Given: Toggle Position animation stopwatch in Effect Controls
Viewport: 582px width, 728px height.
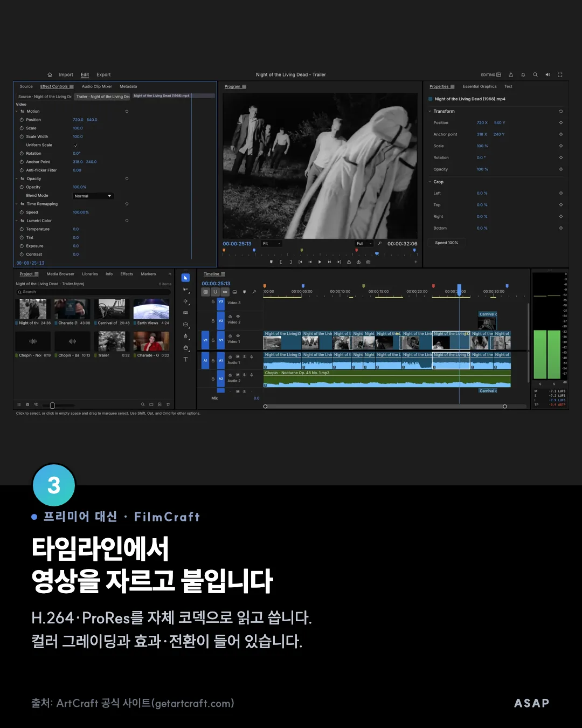Looking at the screenshot, I should [x=22, y=120].
